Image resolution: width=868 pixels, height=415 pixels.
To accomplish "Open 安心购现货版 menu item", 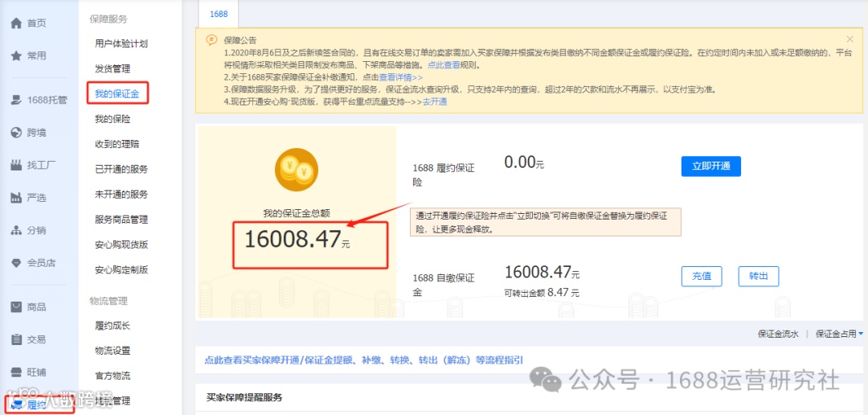I will 121,245.
